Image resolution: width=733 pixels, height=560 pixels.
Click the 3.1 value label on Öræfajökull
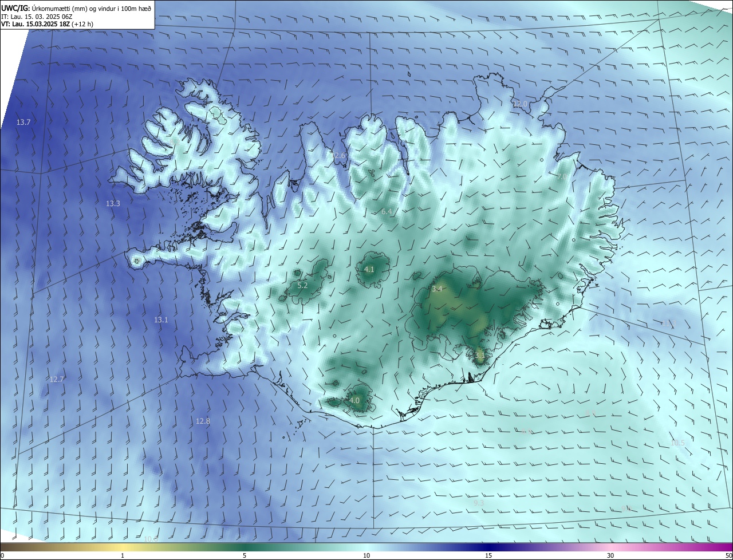coord(480,355)
